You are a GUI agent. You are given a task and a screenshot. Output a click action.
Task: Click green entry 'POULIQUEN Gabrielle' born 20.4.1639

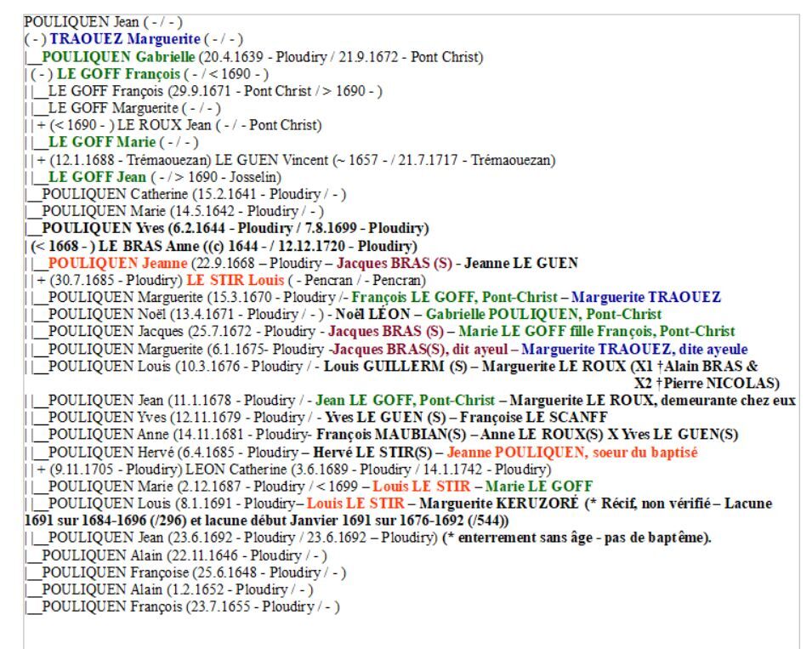118,56
